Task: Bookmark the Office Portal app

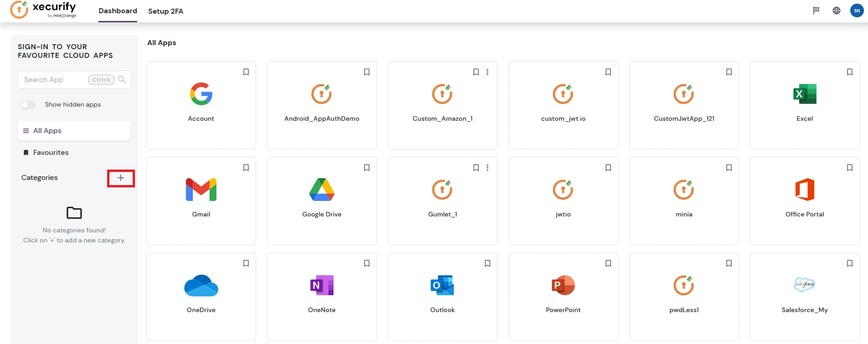Action: [x=850, y=168]
